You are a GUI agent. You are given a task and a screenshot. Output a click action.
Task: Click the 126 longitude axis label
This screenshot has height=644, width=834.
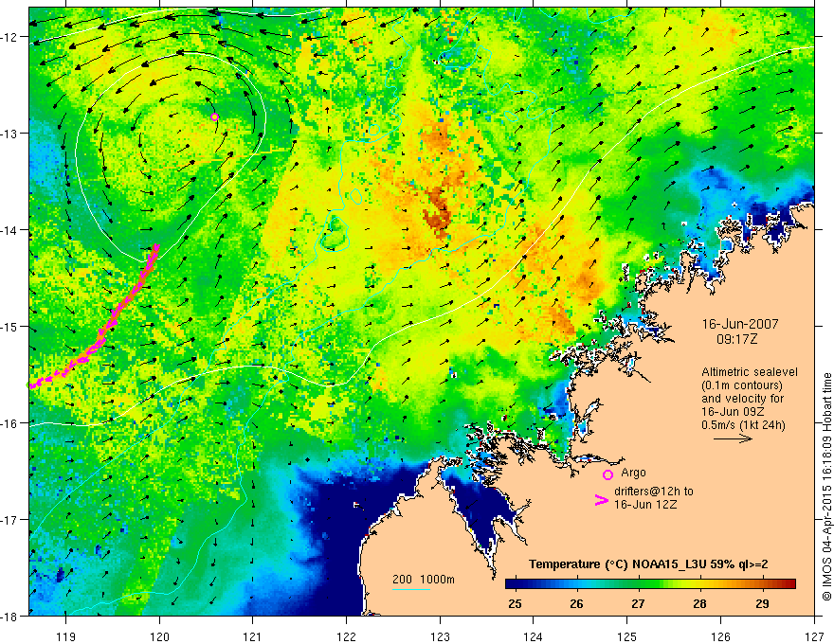tap(720, 636)
